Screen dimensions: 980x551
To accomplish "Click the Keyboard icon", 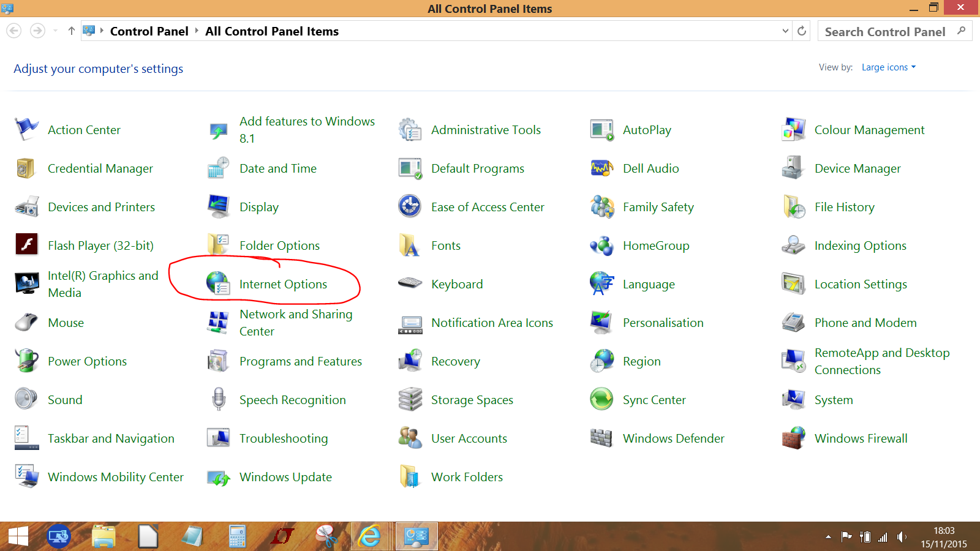I will click(410, 283).
